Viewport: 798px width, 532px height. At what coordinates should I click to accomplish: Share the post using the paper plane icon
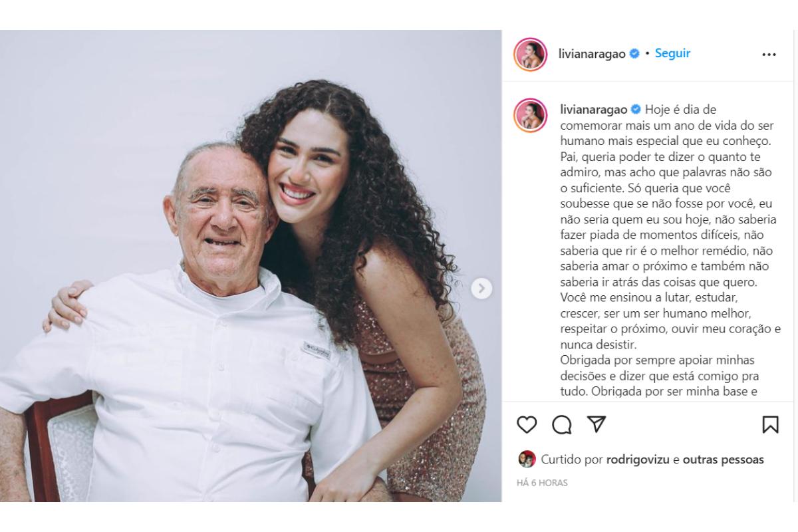tap(597, 424)
